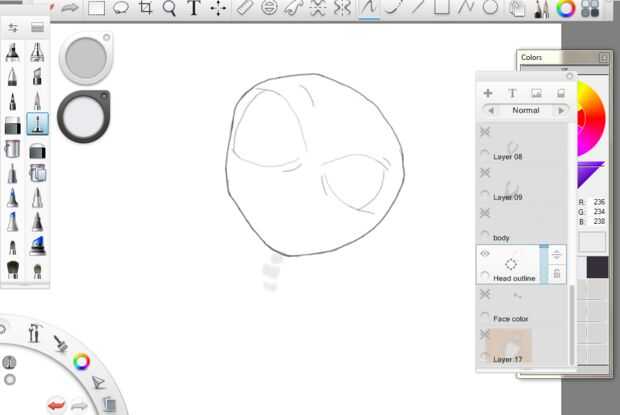Screen dimensions: 620x415
Task: Click the Normal blend mode label
Action: pyautogui.click(x=526, y=110)
